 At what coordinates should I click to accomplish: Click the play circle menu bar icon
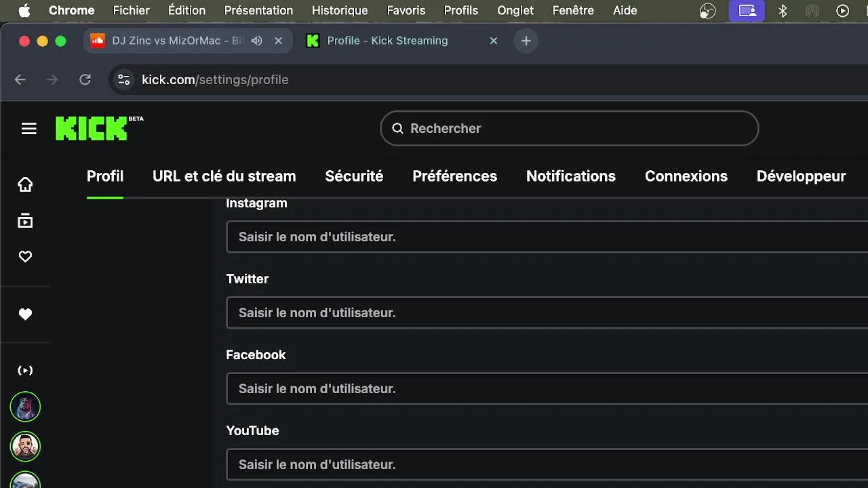[x=843, y=10]
